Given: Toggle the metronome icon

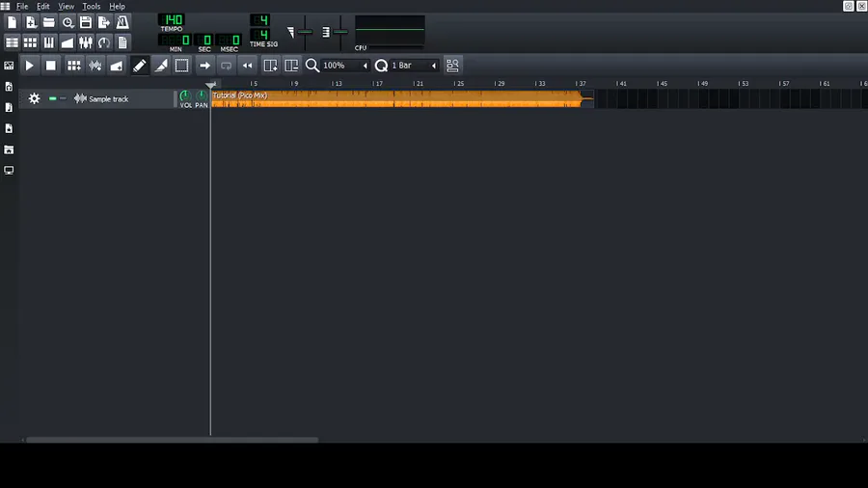Looking at the screenshot, I should tap(122, 22).
